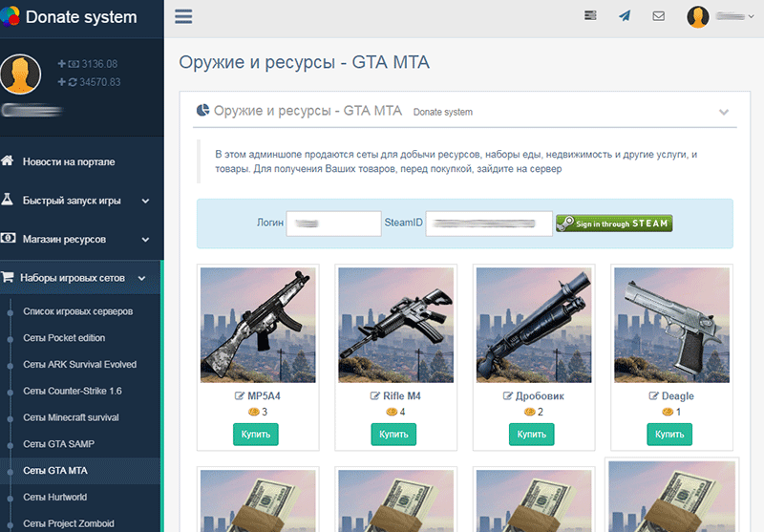Click the Deagle pistol thumbnail
Screen dimensions: 764x532
point(670,325)
